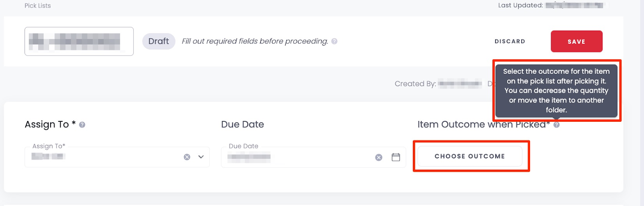This screenshot has width=644, height=206.
Task: Click the Draft status badge
Action: coord(159,42)
